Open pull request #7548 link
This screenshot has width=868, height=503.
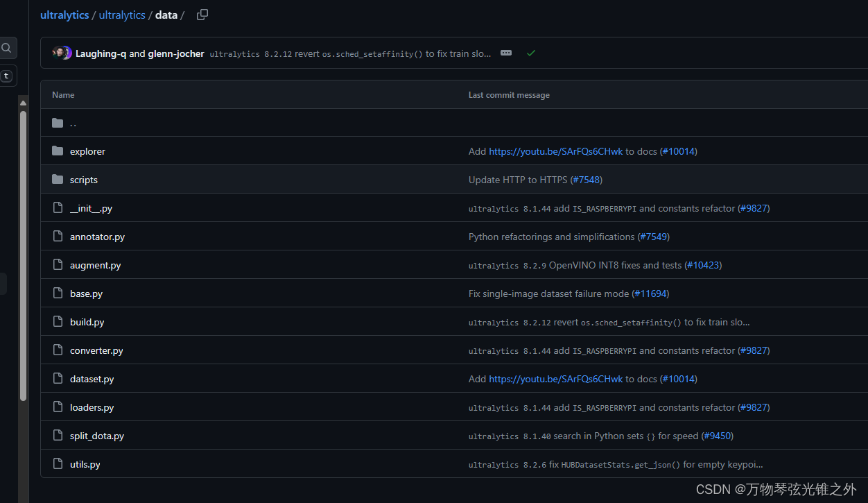pos(587,180)
